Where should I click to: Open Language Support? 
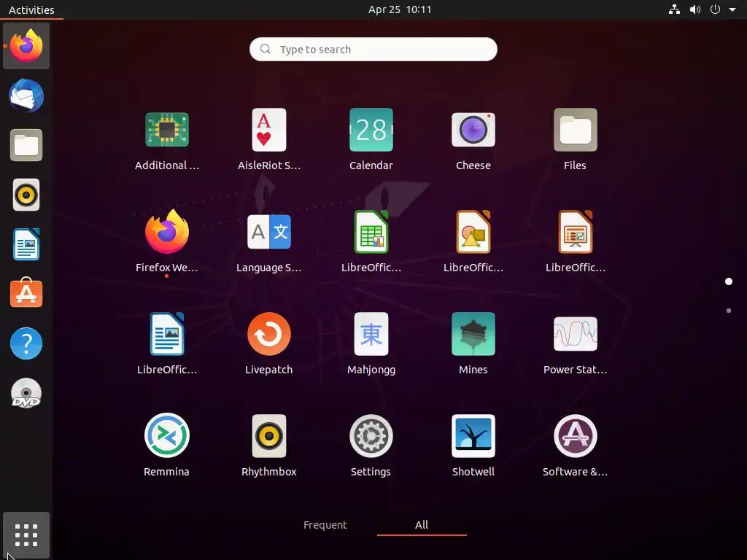[x=268, y=232]
